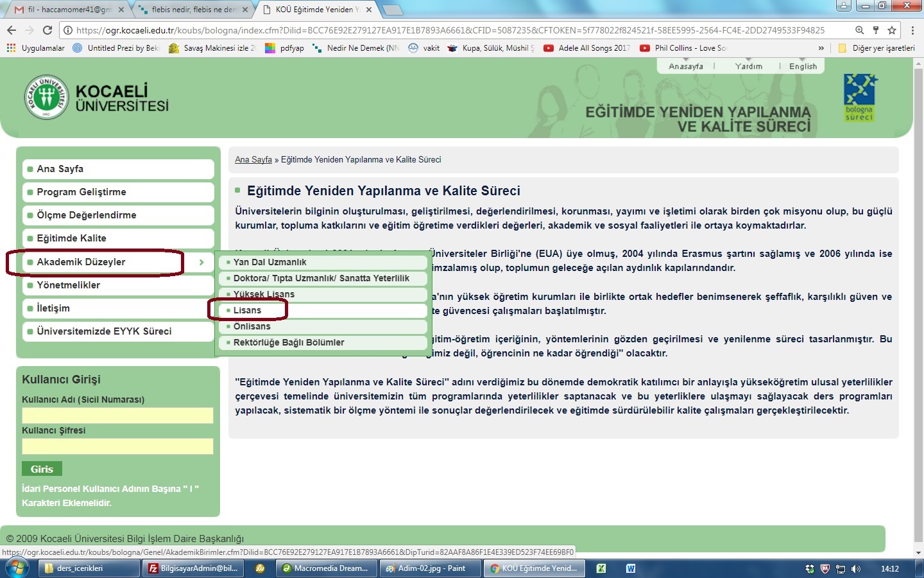Switch to the flebis nedir browser tab
The height and width of the screenshot is (578, 924).
click(193, 10)
